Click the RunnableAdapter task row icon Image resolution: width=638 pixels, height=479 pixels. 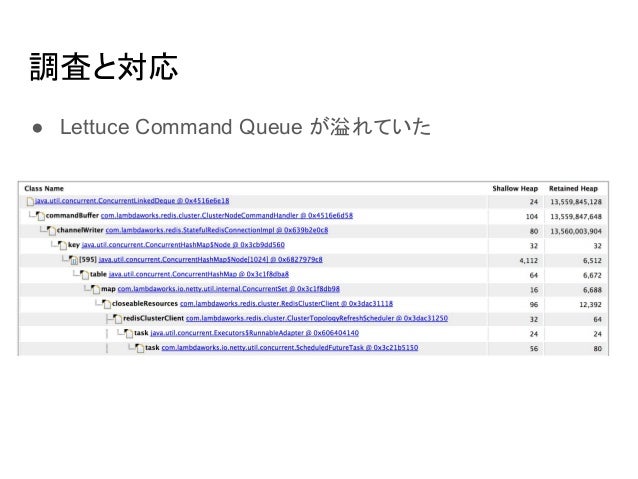click(x=128, y=333)
